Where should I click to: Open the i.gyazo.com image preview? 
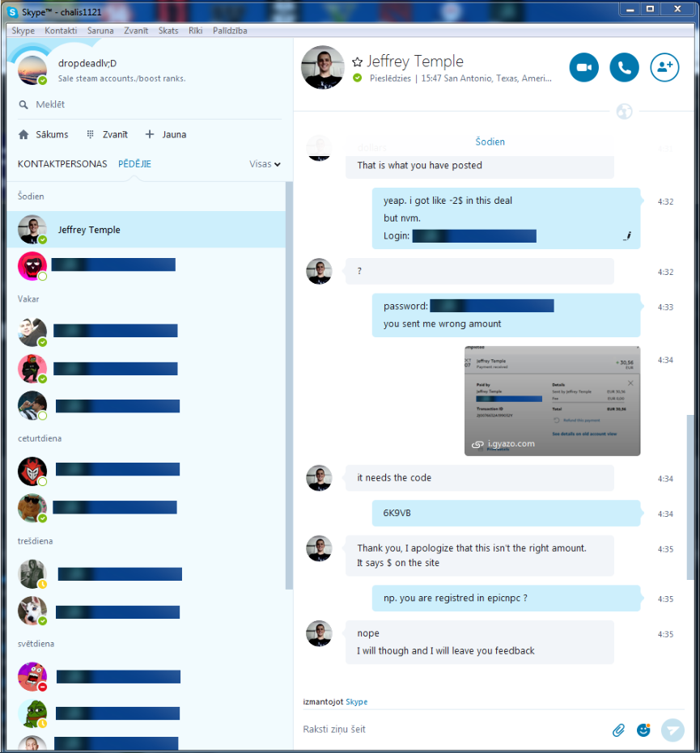(552, 401)
